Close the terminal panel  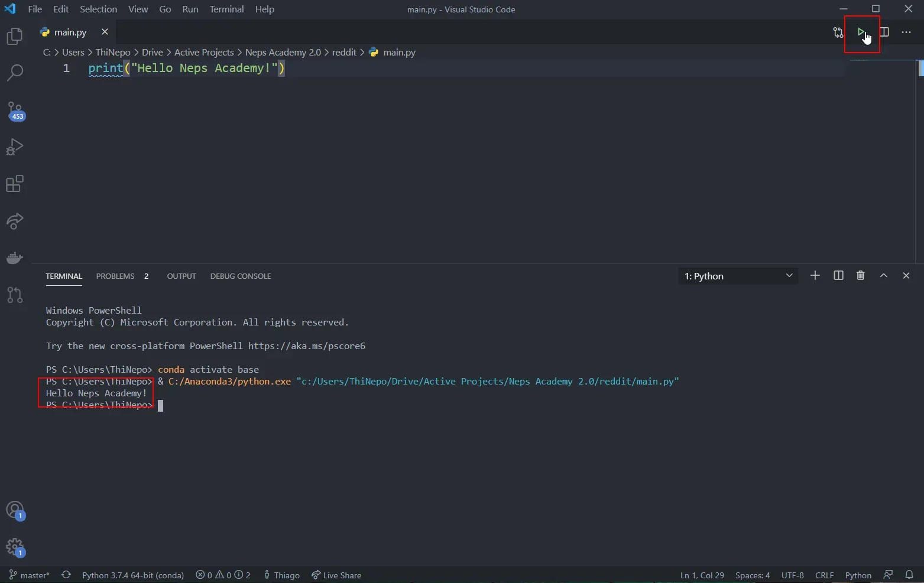[x=906, y=275]
